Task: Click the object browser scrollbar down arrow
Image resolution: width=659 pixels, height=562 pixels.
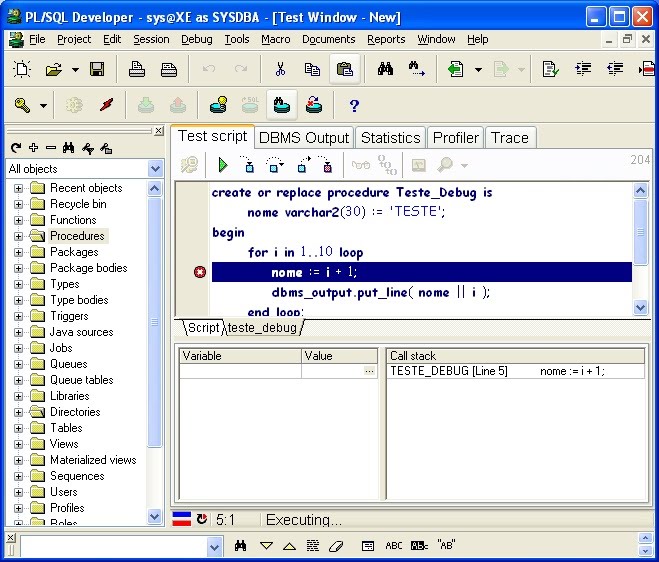Action: point(155,516)
